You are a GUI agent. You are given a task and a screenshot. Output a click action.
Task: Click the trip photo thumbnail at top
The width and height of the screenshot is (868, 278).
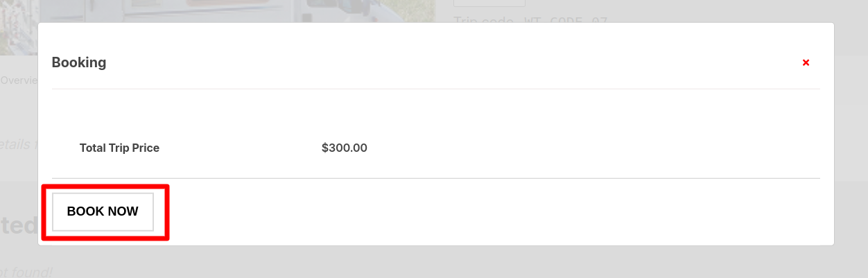236,11
